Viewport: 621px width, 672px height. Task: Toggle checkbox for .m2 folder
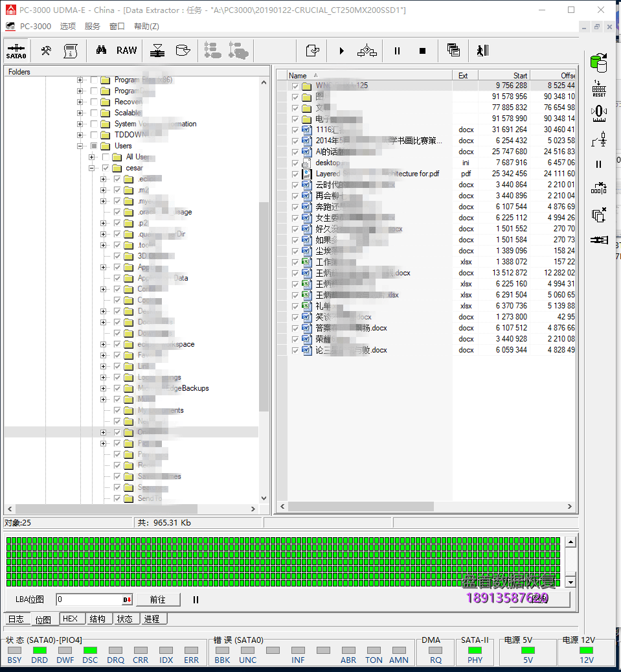pyautogui.click(x=117, y=190)
